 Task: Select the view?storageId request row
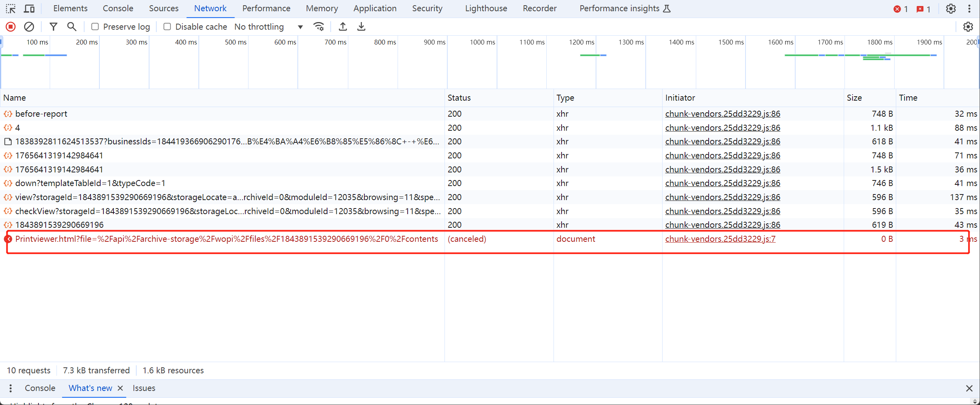tap(490, 197)
